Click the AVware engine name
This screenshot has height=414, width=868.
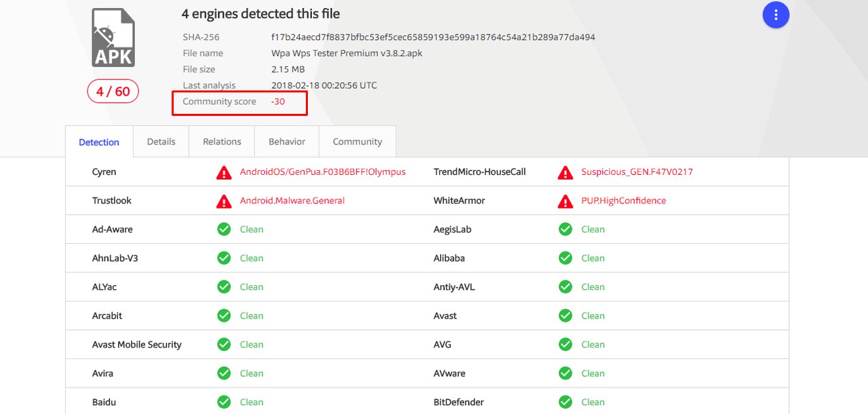[x=448, y=373]
